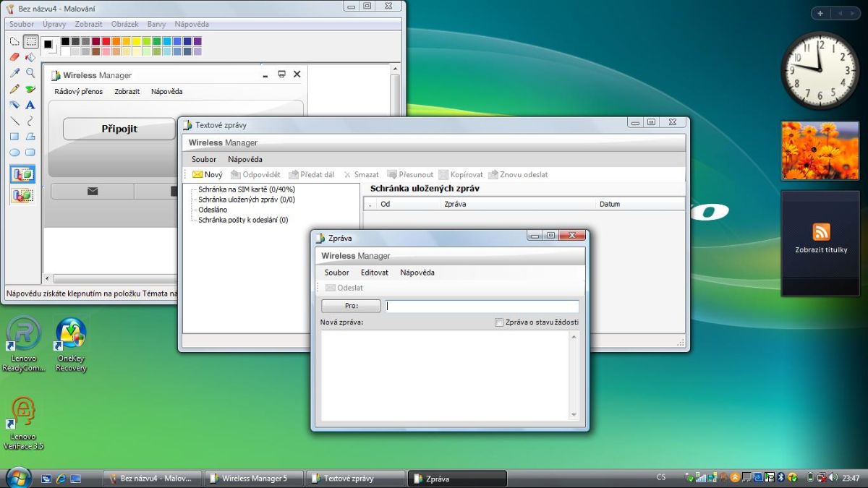The height and width of the screenshot is (488, 868).
Task: Open Odesláno folder in message tree
Action: [x=213, y=210]
